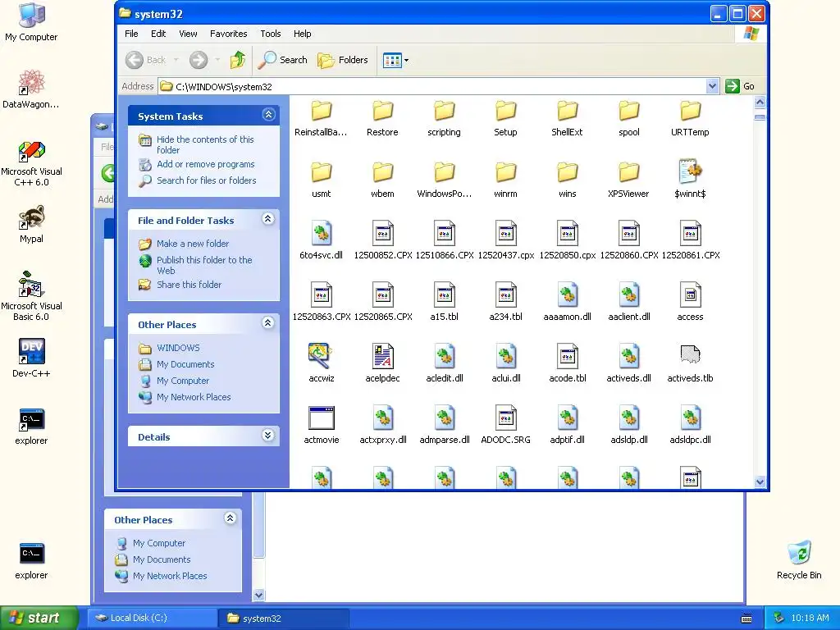The image size is (840, 630).
Task: Toggle the Folders pane button
Action: (342, 60)
